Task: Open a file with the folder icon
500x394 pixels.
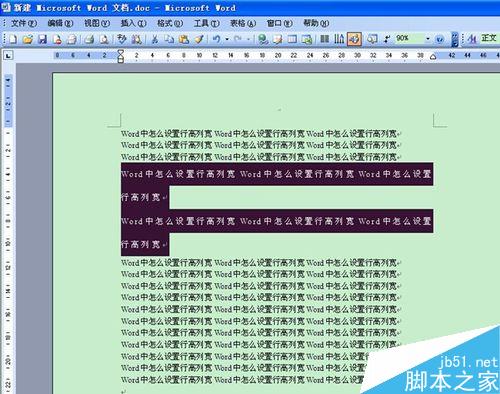Action: (x=28, y=39)
